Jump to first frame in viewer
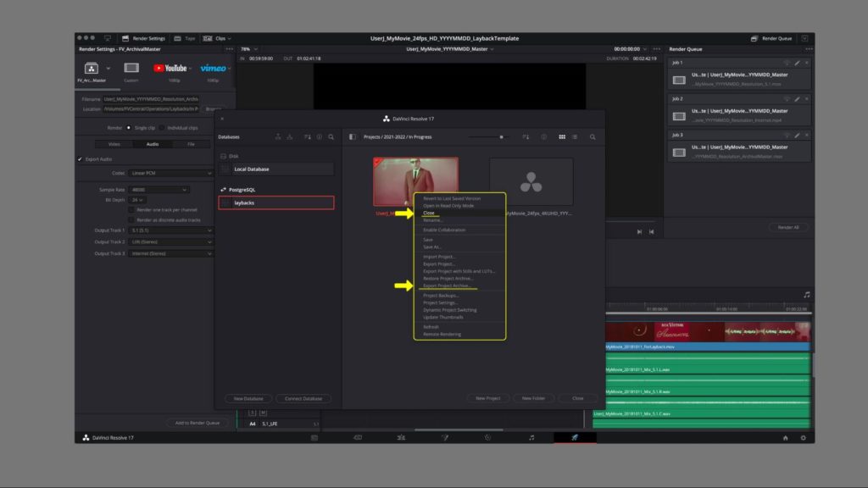The width and height of the screenshot is (868, 488). click(652, 232)
